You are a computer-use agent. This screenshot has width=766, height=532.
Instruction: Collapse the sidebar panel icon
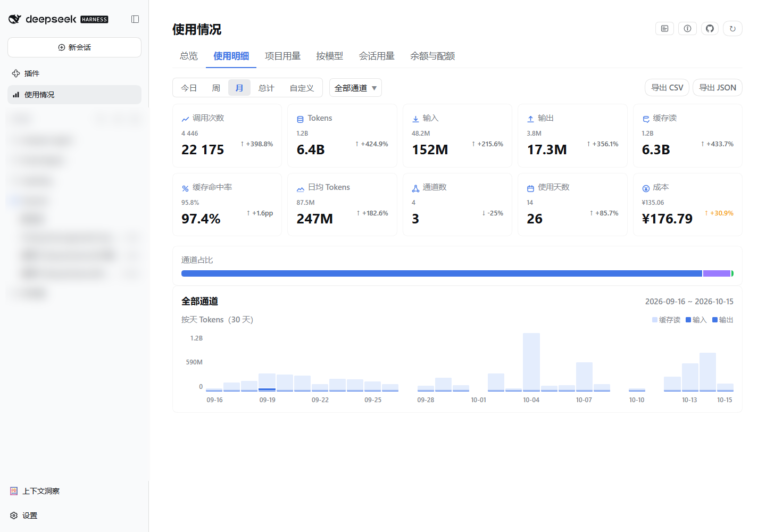click(x=135, y=19)
